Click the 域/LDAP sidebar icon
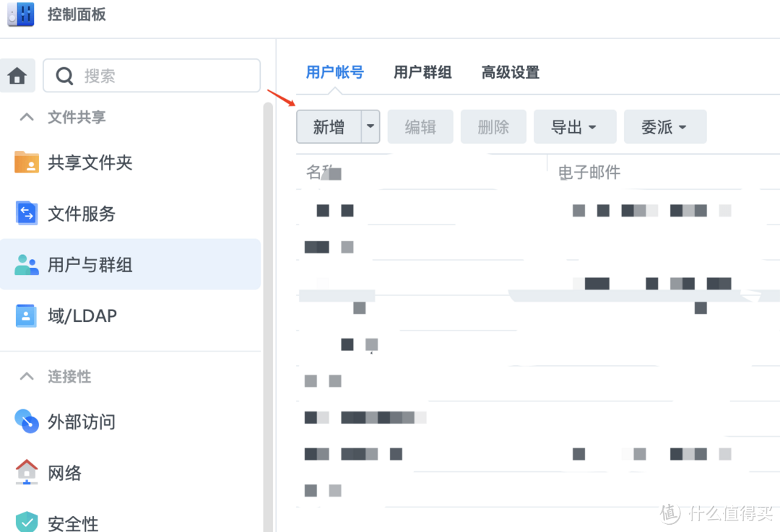The image size is (780, 532). (27, 315)
